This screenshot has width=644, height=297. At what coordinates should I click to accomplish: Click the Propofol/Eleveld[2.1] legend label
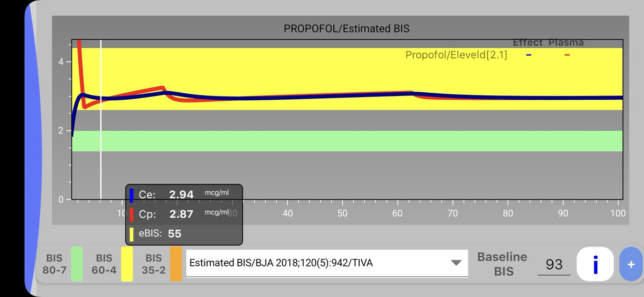click(456, 55)
